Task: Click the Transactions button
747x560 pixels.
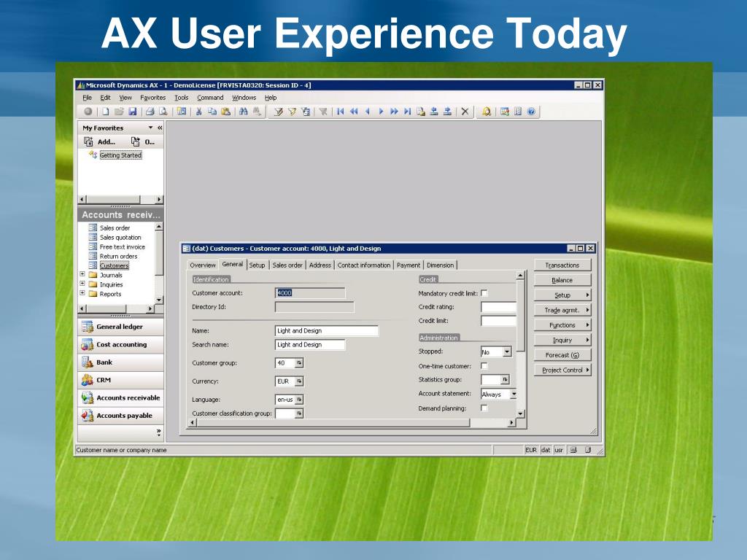Action: (x=562, y=265)
